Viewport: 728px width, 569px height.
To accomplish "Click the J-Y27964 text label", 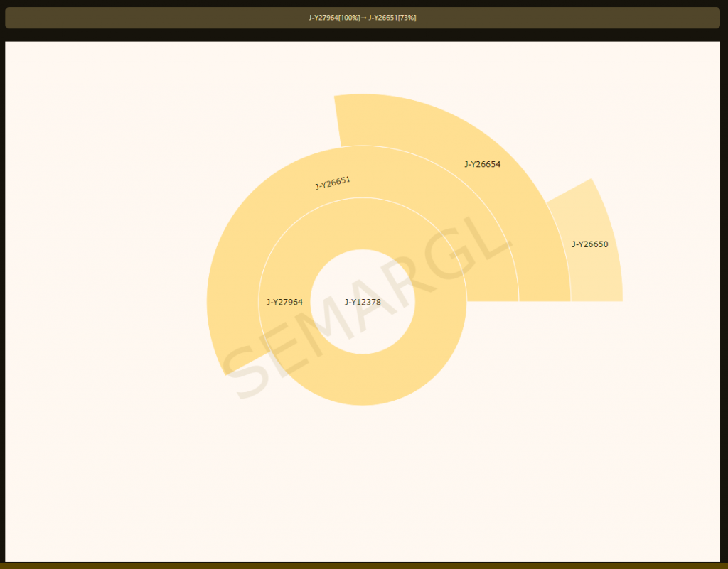I will [x=284, y=302].
